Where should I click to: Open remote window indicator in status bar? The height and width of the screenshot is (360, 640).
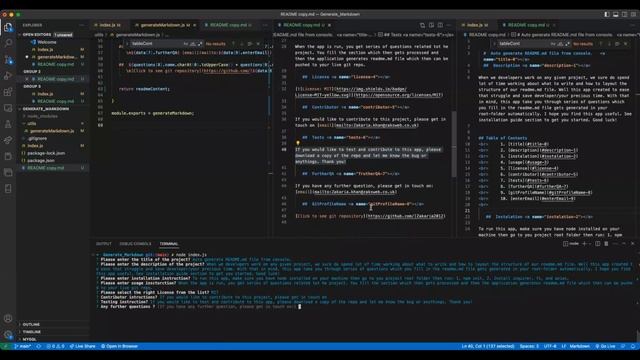click(5, 346)
